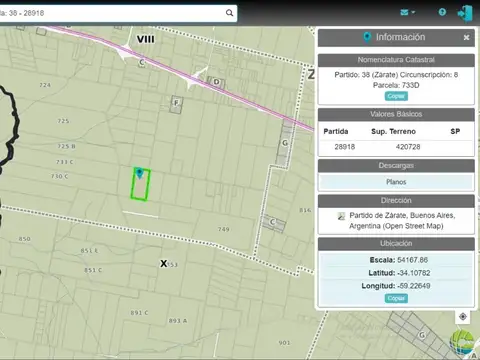Click the broken image icon in Dirección
The width and height of the screenshot is (480, 360).
pos(341,216)
